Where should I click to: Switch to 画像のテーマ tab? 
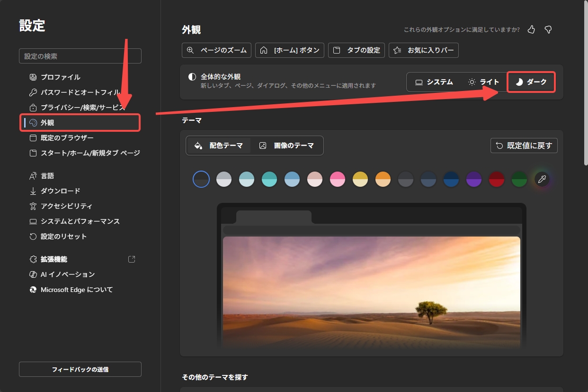click(287, 146)
